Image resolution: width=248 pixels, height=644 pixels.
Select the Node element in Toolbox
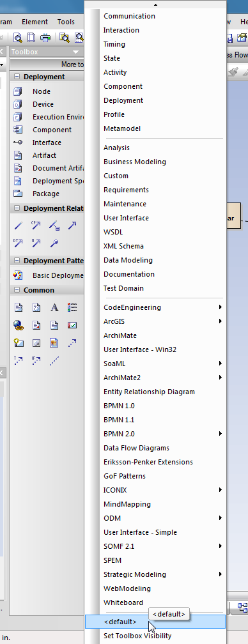[x=42, y=91]
